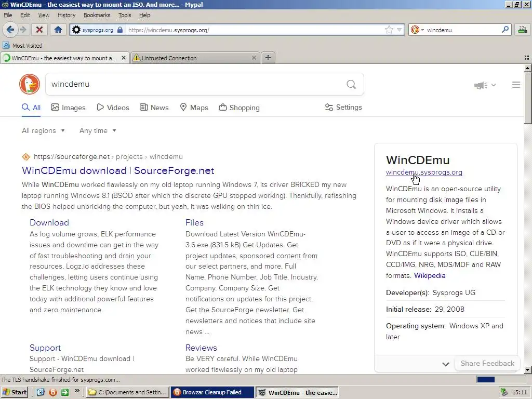Close the WinCDEmu tab
The width and height of the screenshot is (532, 399).
[124, 58]
